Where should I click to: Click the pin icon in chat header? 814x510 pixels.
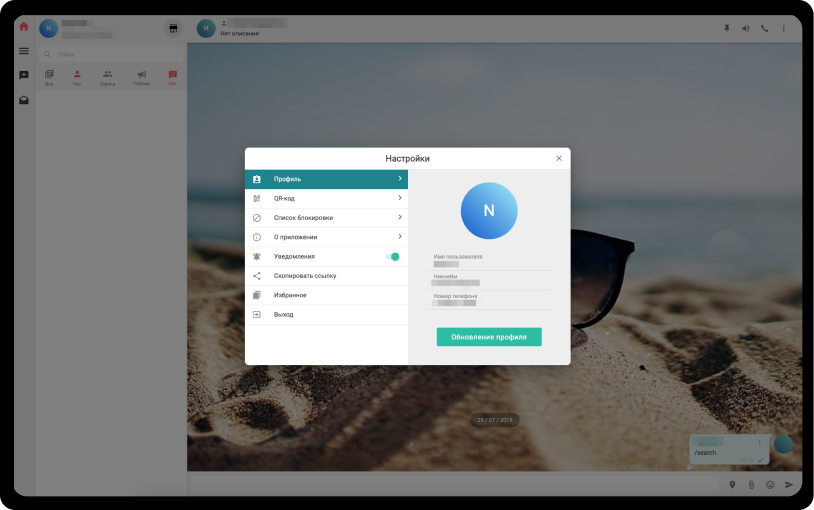tap(727, 28)
